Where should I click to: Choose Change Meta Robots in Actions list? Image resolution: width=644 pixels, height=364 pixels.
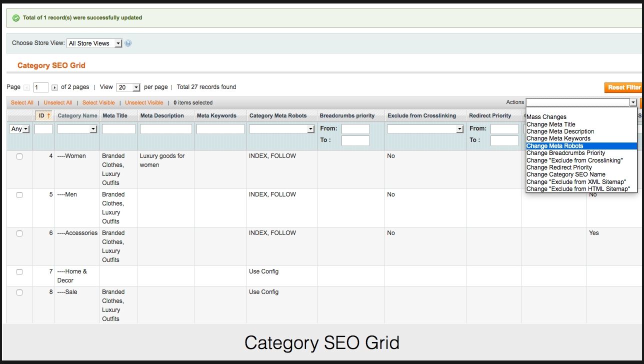pos(555,146)
